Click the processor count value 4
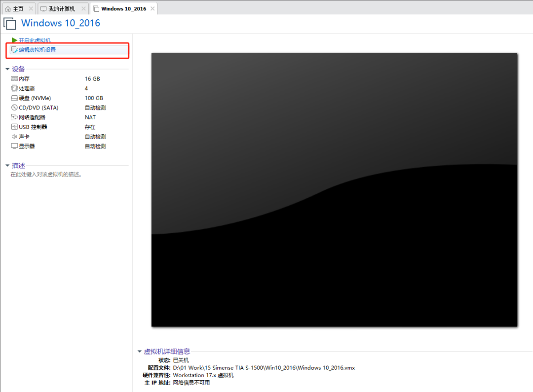The height and width of the screenshot is (392, 533). pos(86,88)
